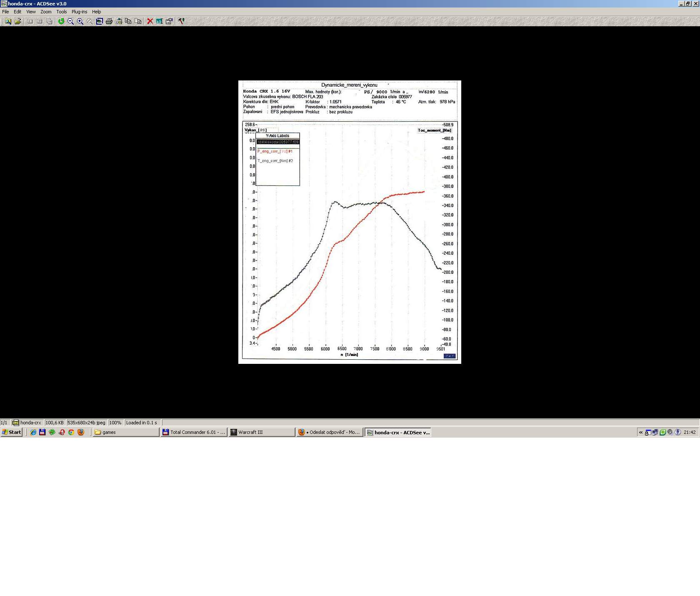Click the Copy files toolbar icon

coord(128,21)
